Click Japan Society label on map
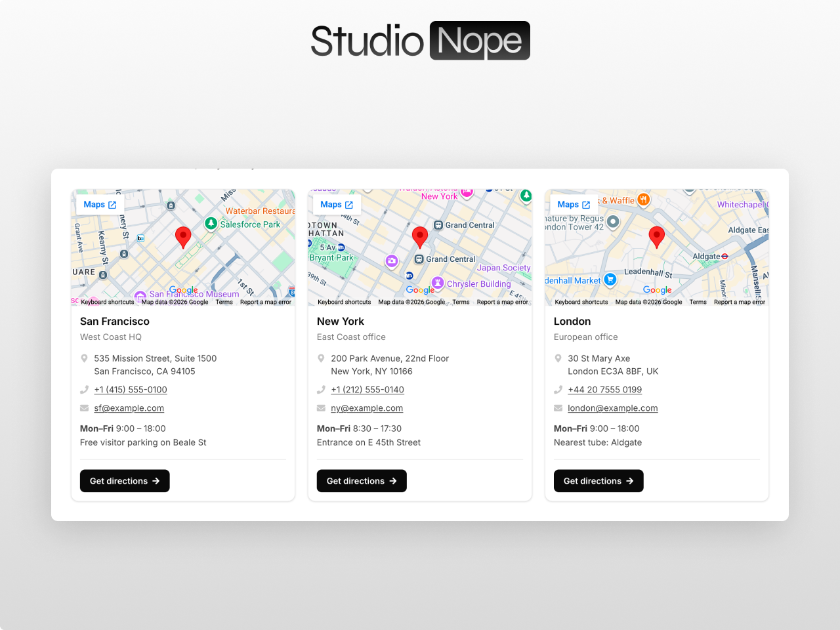This screenshot has width=840, height=630. click(503, 268)
